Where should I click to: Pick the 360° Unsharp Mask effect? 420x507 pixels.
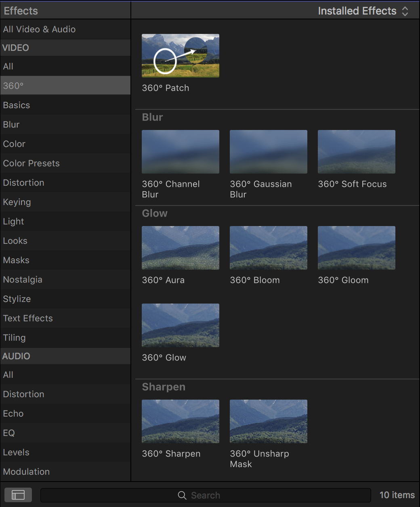(269, 421)
